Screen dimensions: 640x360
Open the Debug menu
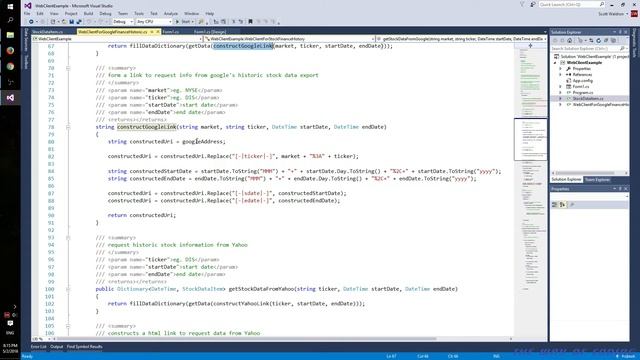pos(105,13)
